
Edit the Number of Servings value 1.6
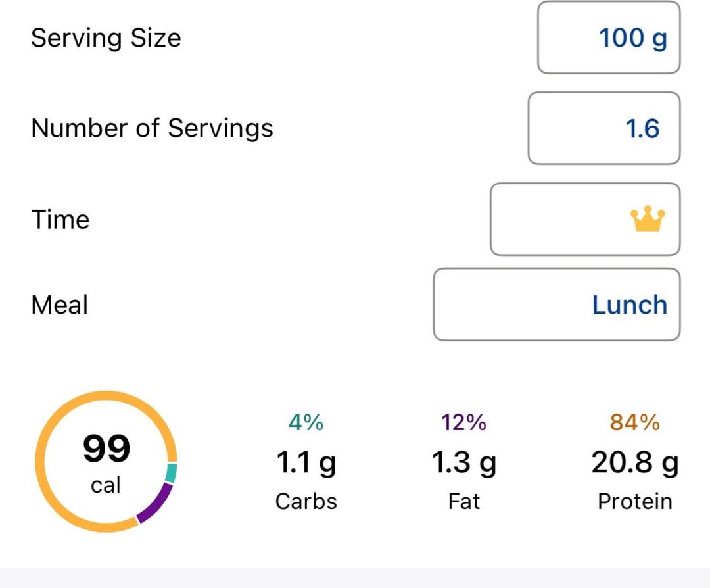604,128
